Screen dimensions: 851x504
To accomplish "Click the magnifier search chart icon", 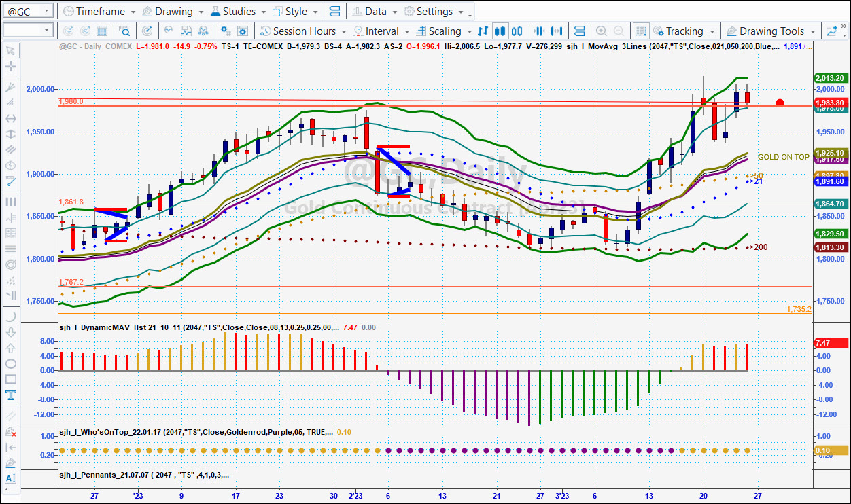I will pos(124,31).
